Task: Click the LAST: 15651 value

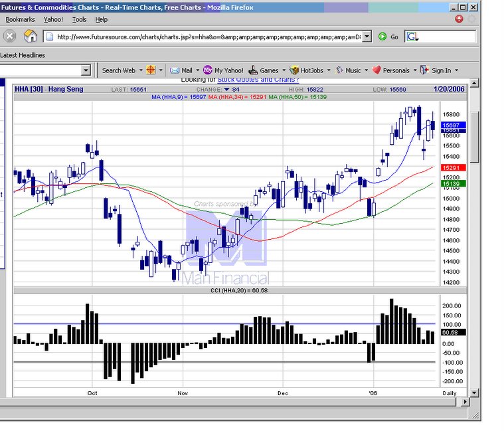Action: (129, 90)
